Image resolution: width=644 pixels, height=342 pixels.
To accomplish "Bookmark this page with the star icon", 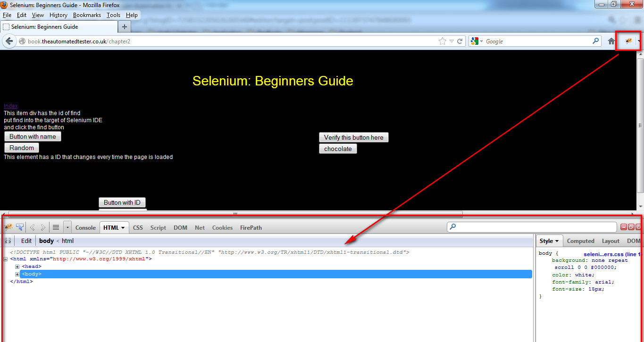I will (x=442, y=41).
